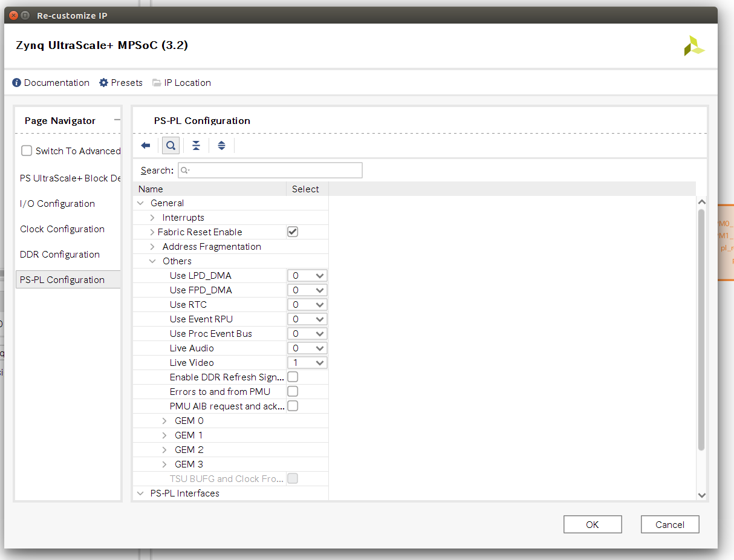This screenshot has width=734, height=560.
Task: Click in the Search input field
Action: (270, 171)
